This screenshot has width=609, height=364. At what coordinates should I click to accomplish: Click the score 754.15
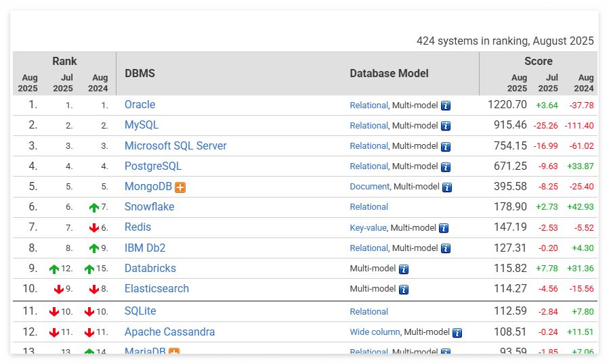pyautogui.click(x=510, y=146)
